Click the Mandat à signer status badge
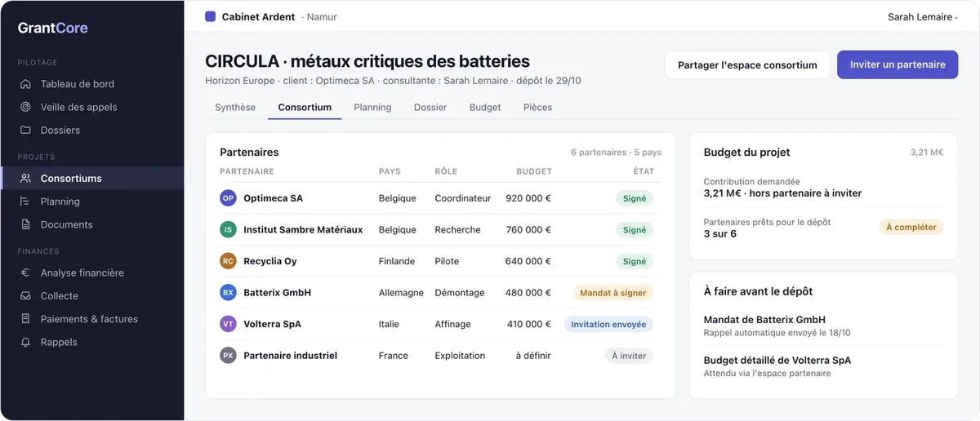This screenshot has width=980, height=421. tap(613, 293)
